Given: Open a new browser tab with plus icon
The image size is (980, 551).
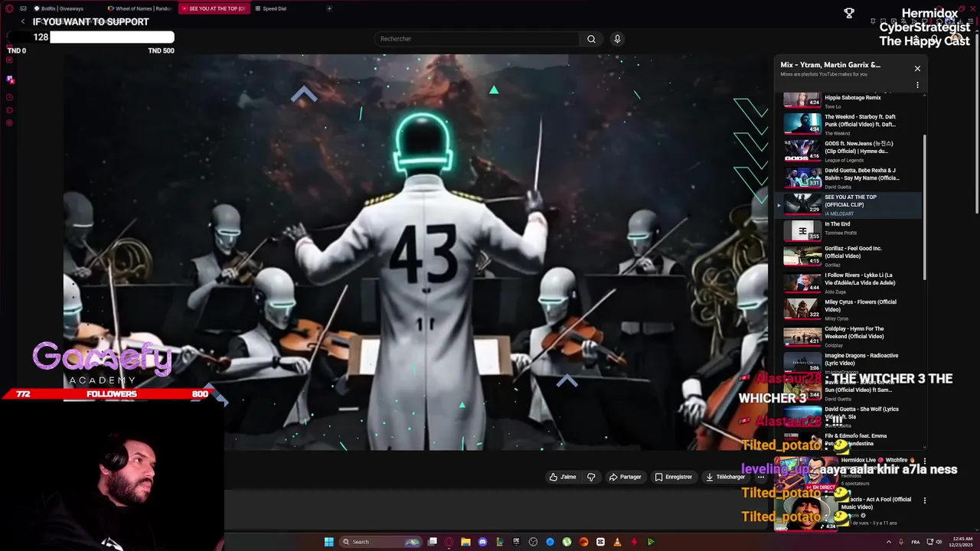Looking at the screenshot, I should tap(329, 8).
